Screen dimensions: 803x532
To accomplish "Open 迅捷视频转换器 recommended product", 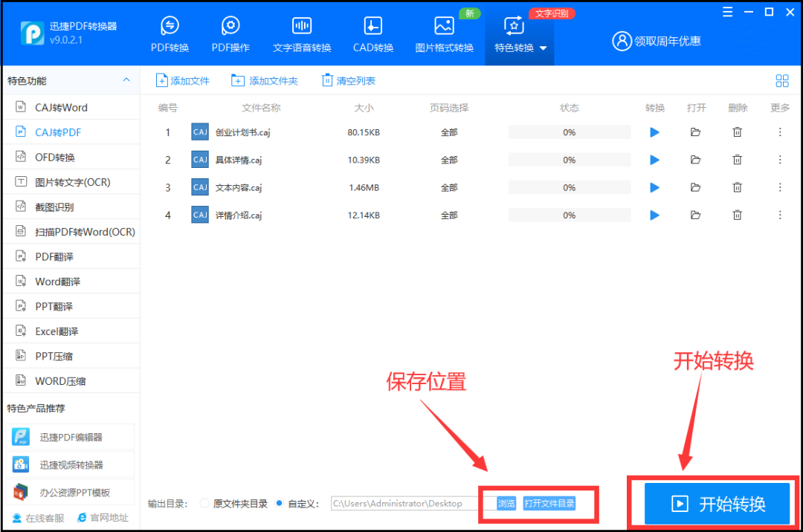I will point(71,464).
